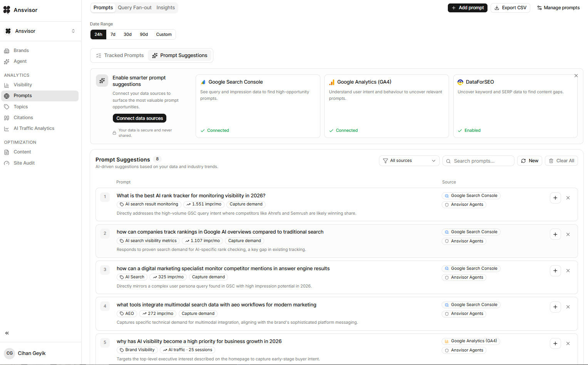
Task: Click 'Ansvisor Agents' source on prompt 1
Action: coord(464,205)
